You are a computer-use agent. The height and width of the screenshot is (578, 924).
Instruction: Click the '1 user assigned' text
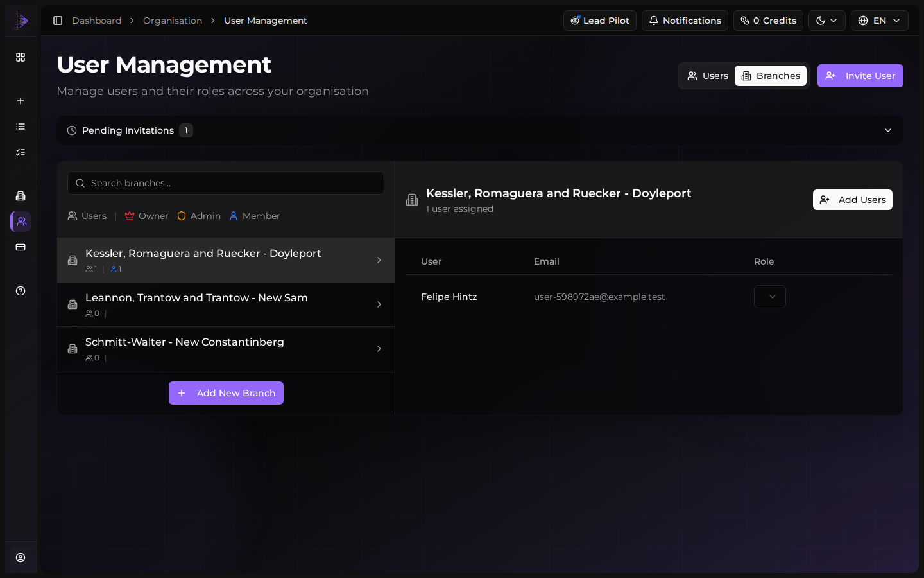(459, 209)
